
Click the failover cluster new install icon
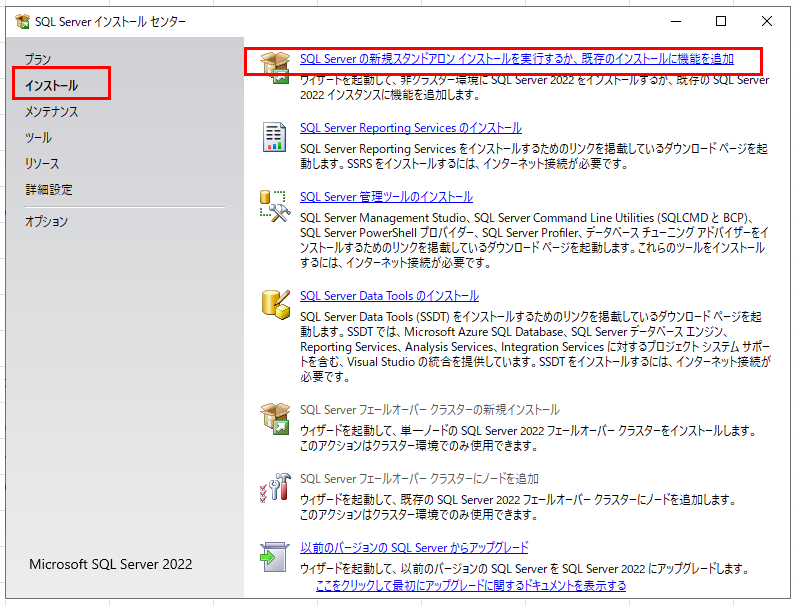274,418
